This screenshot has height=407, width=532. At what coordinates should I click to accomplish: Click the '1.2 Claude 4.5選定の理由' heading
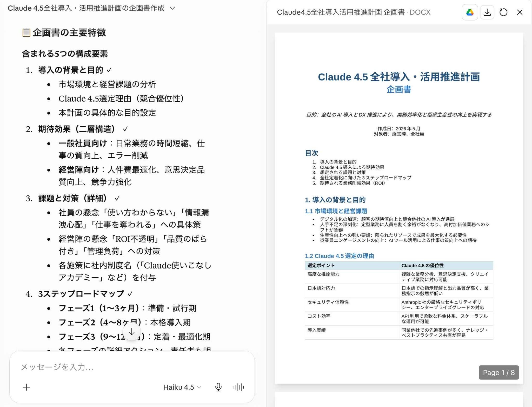tap(339, 256)
